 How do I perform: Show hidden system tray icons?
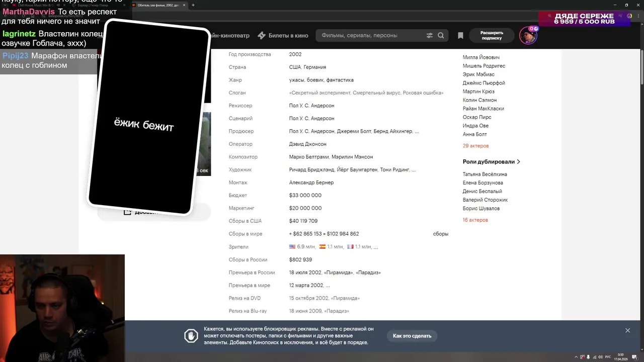click(x=576, y=357)
